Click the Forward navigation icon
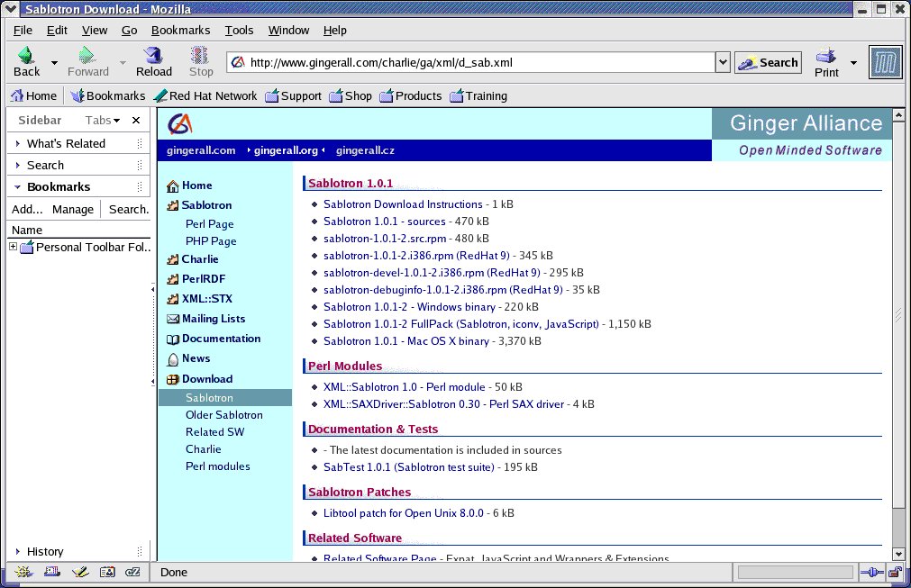 87,55
